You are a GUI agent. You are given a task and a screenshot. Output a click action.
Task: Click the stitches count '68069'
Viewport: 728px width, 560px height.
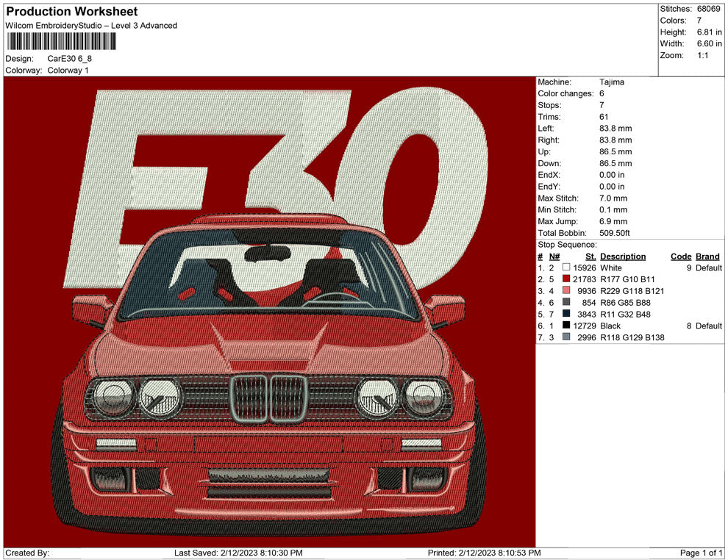pyautogui.click(x=708, y=9)
